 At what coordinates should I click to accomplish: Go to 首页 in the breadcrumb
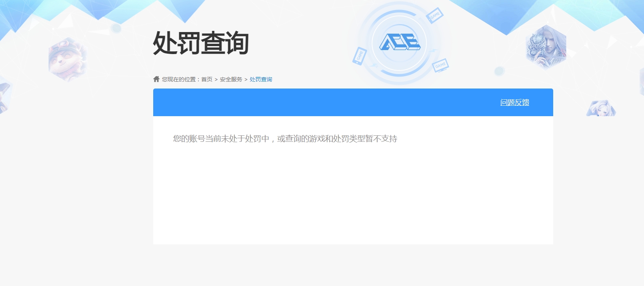[x=207, y=79]
